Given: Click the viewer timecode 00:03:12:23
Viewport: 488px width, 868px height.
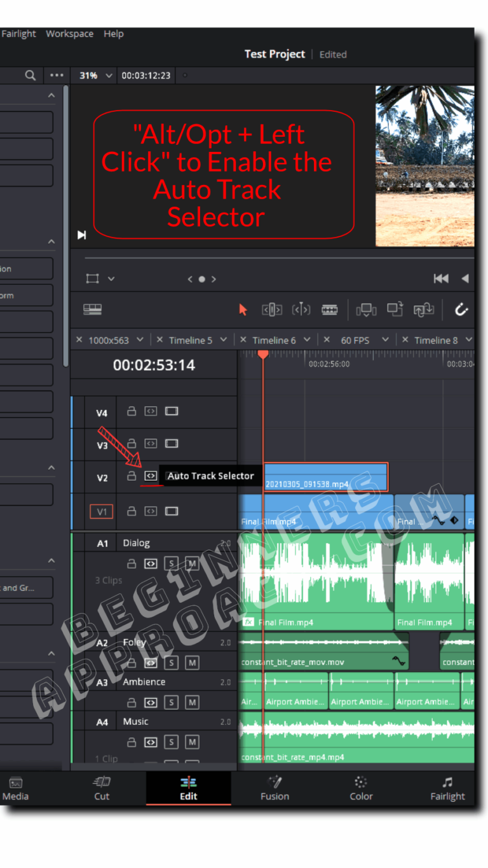Looking at the screenshot, I should [146, 75].
